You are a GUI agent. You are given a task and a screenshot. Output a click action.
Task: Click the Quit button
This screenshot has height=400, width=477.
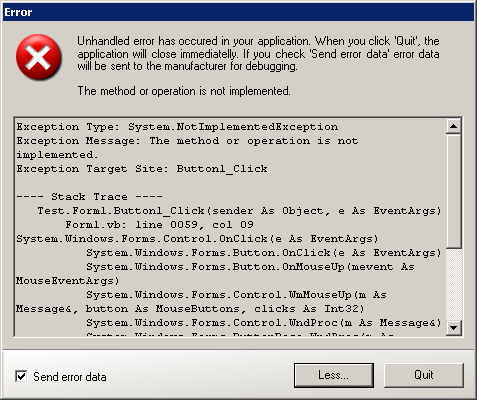click(424, 375)
